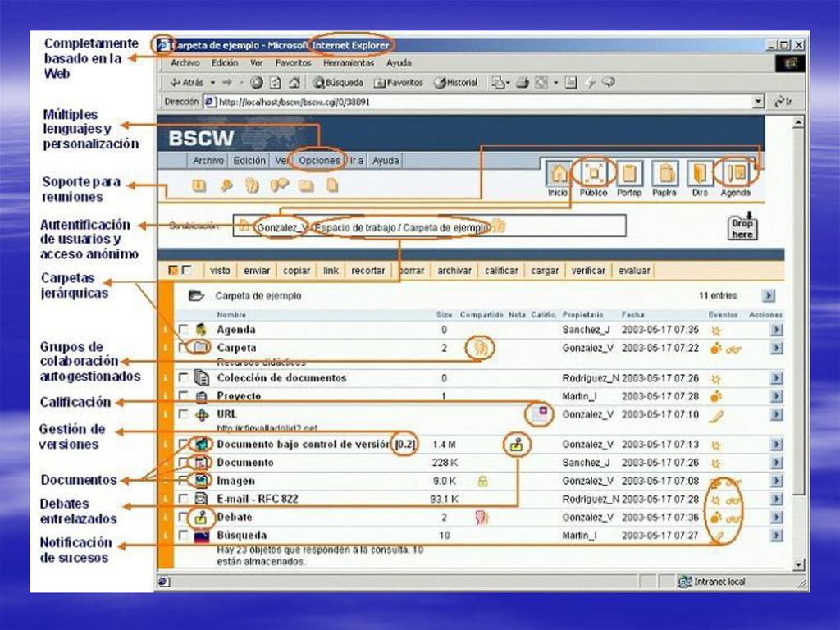This screenshot has height=630, width=840.
Task: Open actions menu arrow for URL row
Action: [776, 414]
